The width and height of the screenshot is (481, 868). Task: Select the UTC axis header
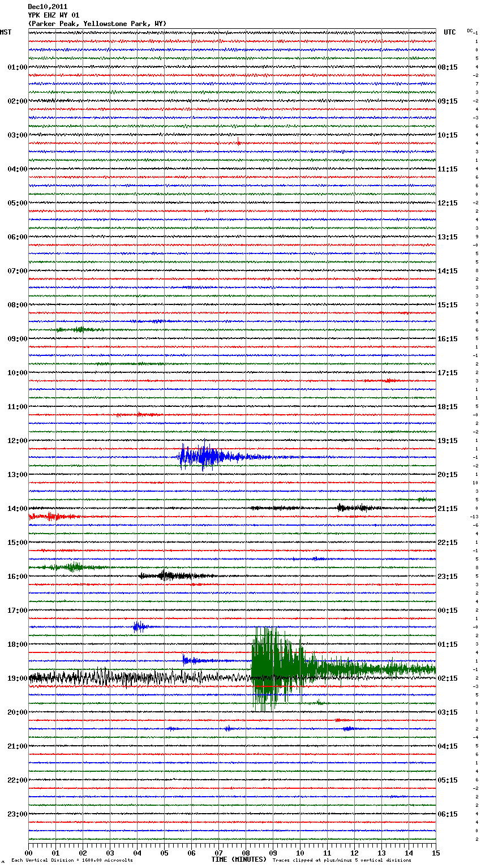point(450,32)
